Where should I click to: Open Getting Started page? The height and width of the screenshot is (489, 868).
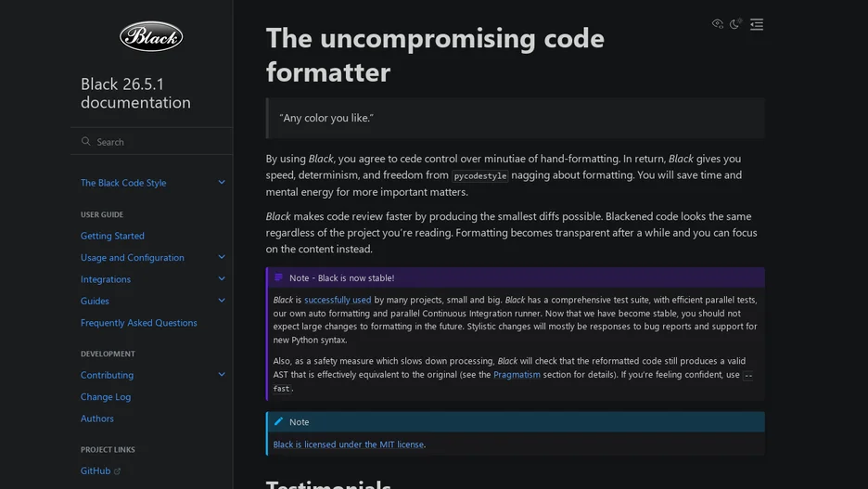click(x=112, y=236)
